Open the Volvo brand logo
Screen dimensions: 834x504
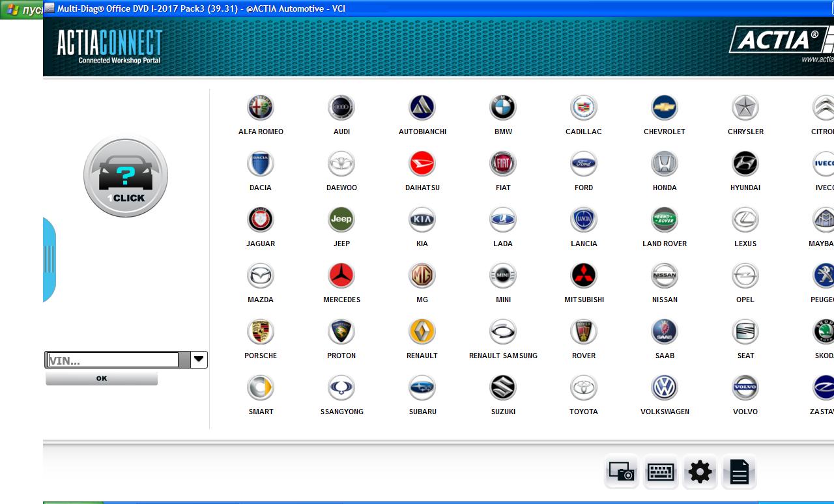(x=745, y=387)
